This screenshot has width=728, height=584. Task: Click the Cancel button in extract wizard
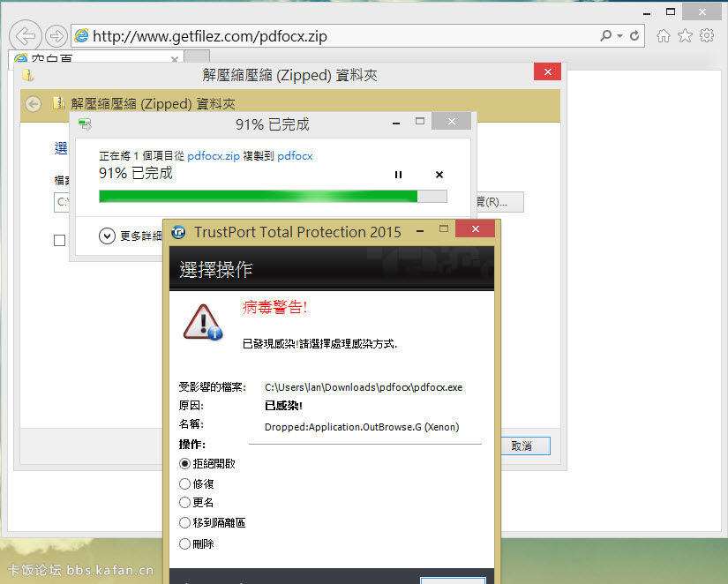525,445
